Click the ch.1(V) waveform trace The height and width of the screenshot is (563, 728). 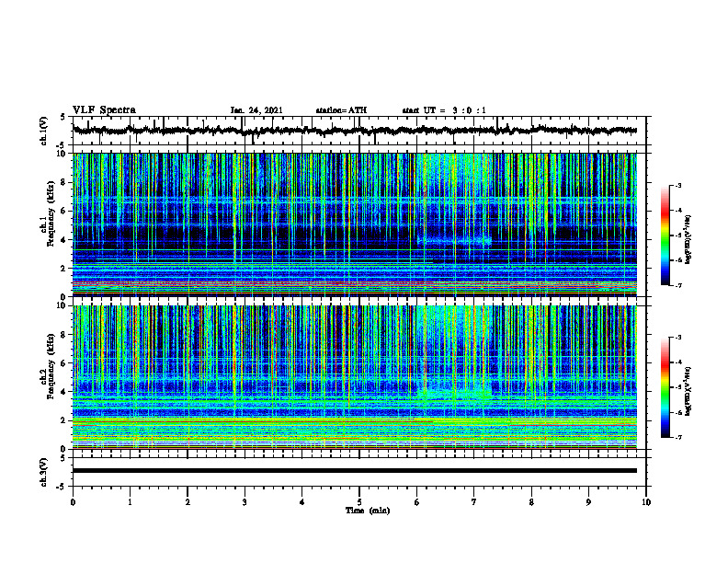[355, 131]
